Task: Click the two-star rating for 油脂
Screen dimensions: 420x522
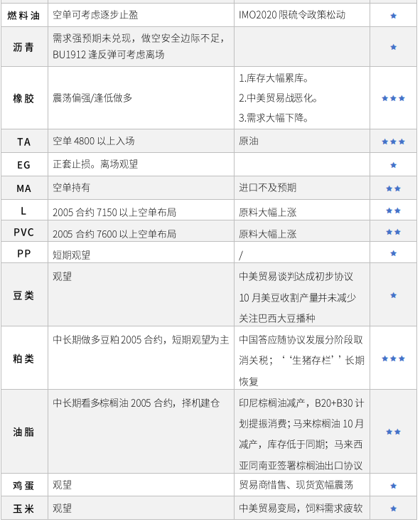Action: pyautogui.click(x=393, y=432)
